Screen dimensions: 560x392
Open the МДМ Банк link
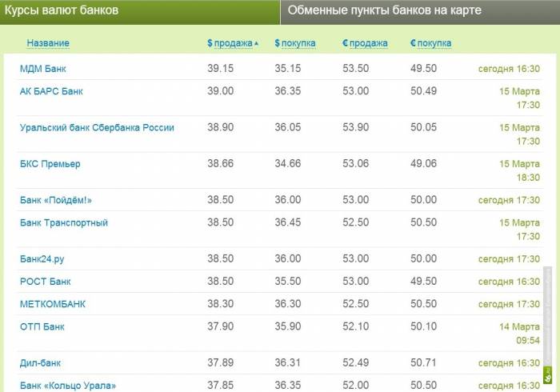[x=43, y=69]
